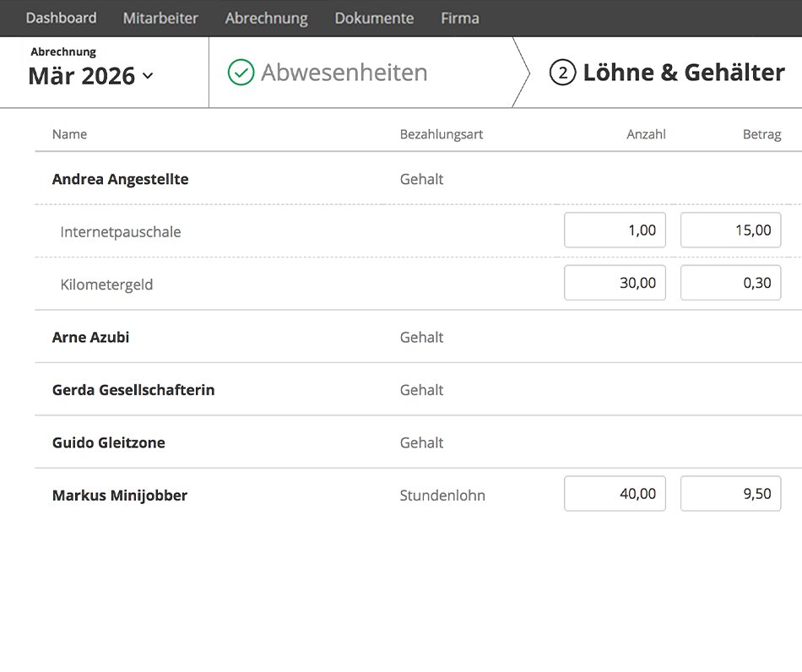Open Gerda Gesellschafterin's entry

click(133, 390)
